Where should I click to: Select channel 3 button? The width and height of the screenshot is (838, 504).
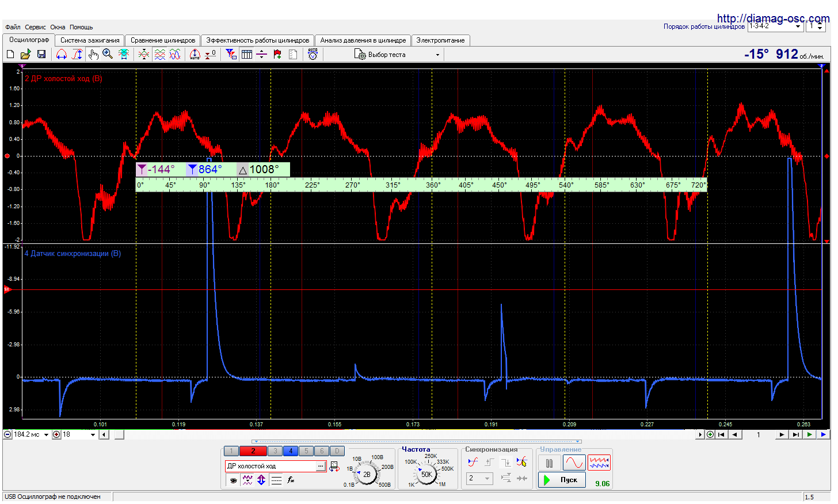(x=275, y=451)
